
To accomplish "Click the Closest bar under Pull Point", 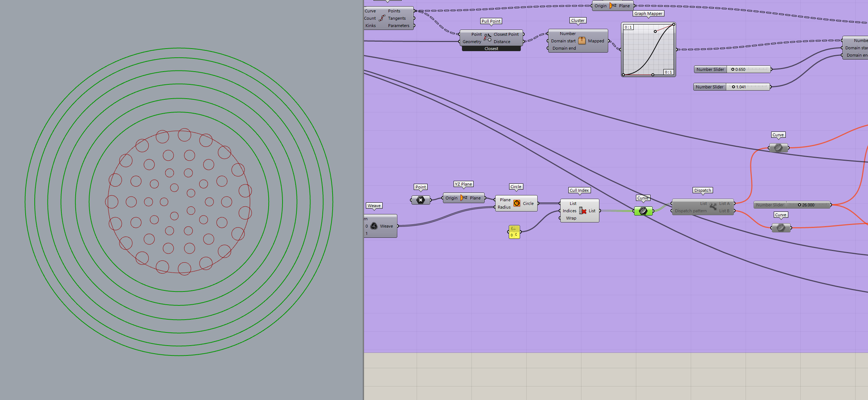I will [x=491, y=49].
